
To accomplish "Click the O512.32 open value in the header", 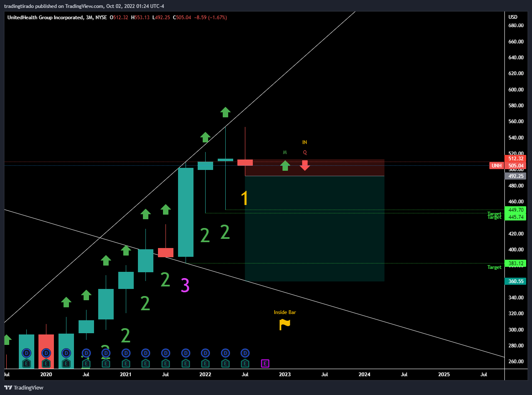I will [119, 18].
